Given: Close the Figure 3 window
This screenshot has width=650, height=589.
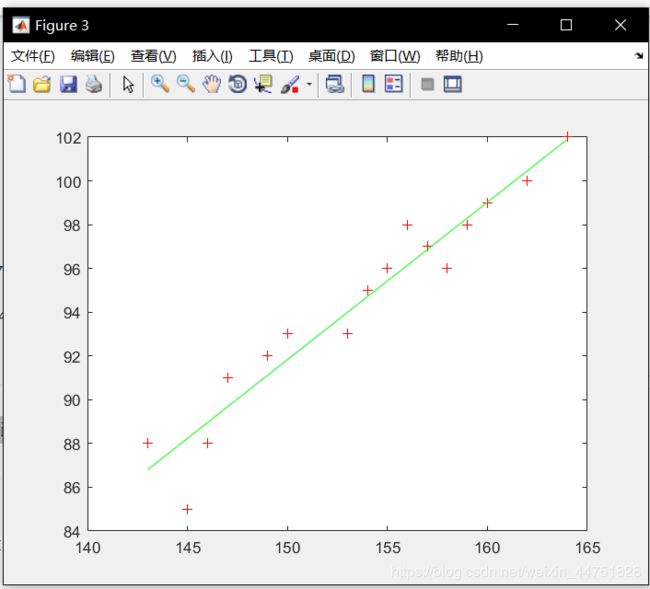Looking at the screenshot, I should [x=620, y=25].
